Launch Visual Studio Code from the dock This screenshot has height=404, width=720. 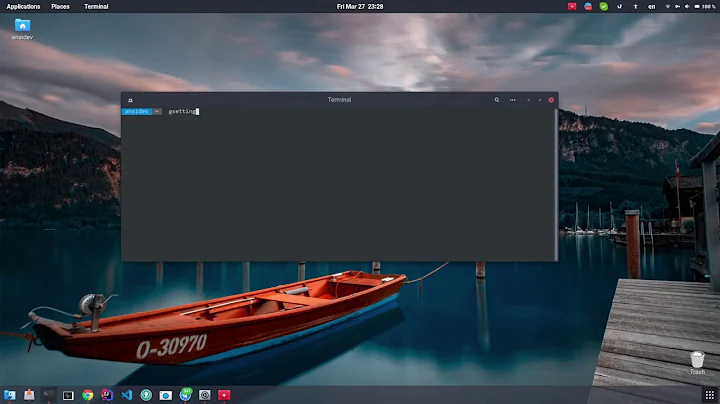pyautogui.click(x=126, y=395)
